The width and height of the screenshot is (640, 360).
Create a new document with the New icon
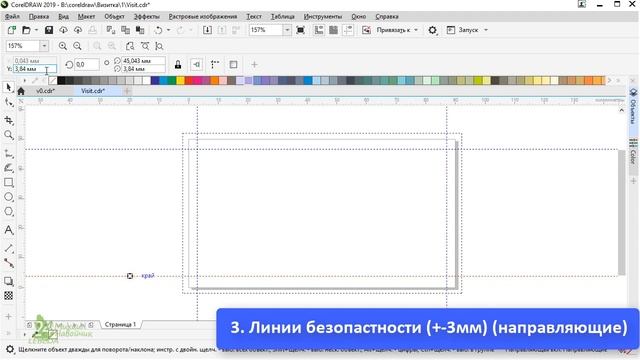pyautogui.click(x=11, y=30)
